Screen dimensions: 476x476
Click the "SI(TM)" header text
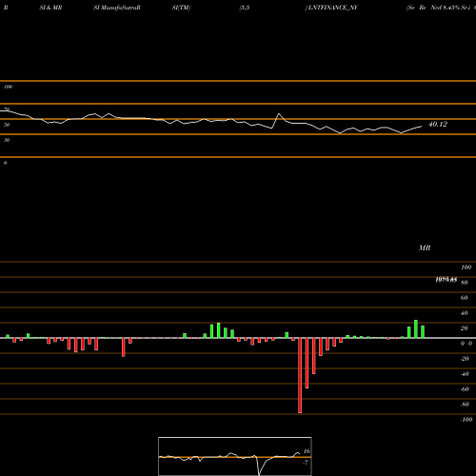pos(181,8)
